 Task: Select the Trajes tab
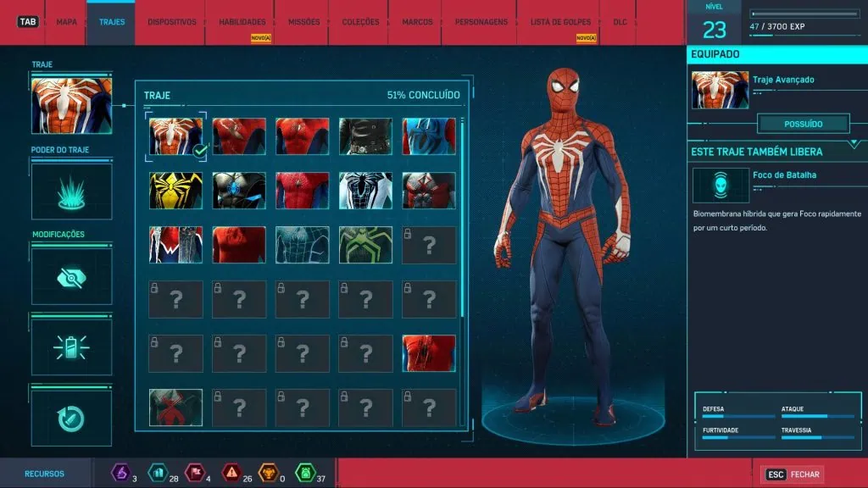112,22
